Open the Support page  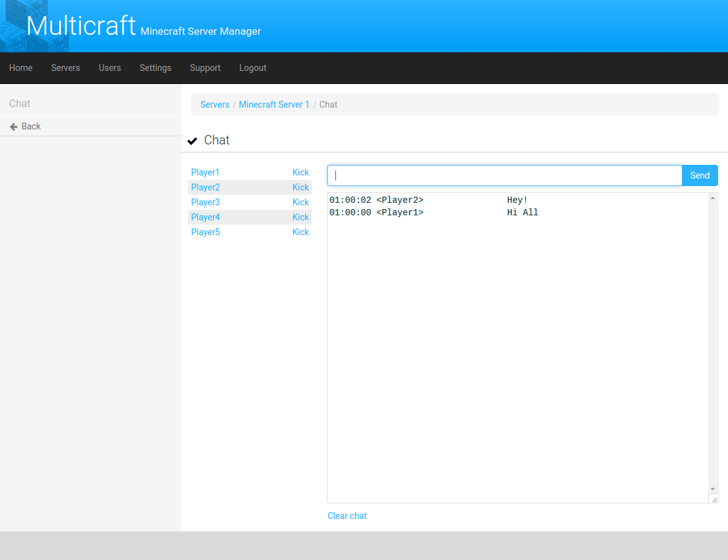[205, 68]
